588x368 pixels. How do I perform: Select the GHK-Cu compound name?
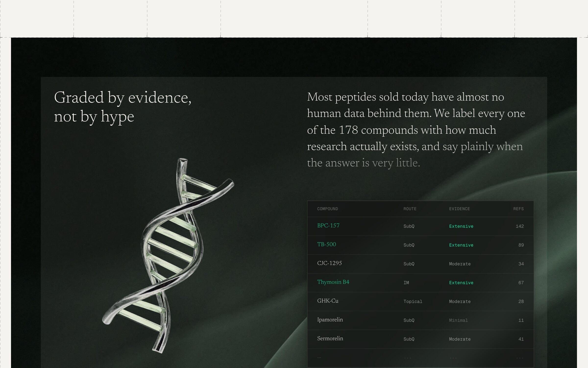coord(328,301)
